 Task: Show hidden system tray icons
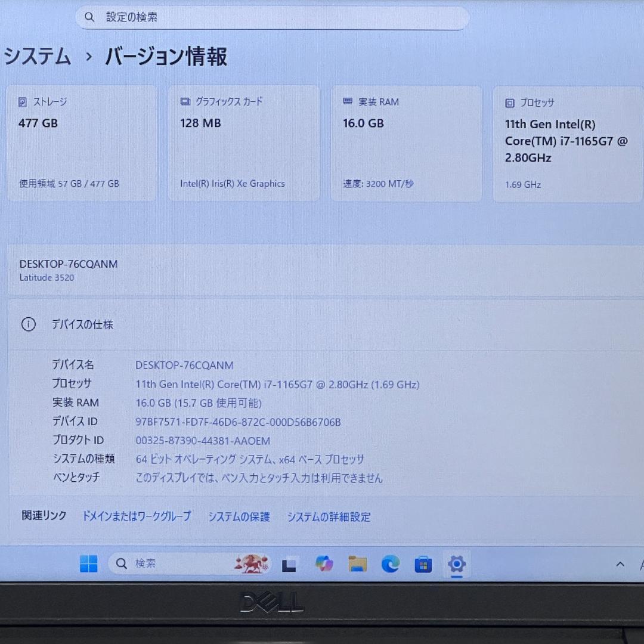pos(620,564)
